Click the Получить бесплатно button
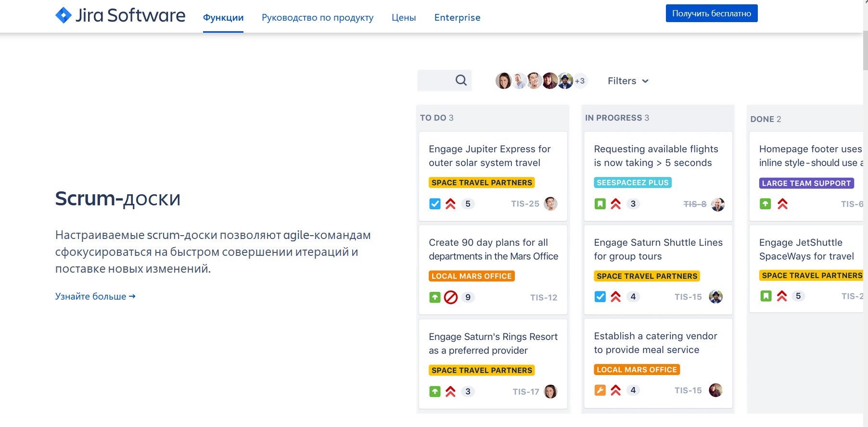 [711, 13]
